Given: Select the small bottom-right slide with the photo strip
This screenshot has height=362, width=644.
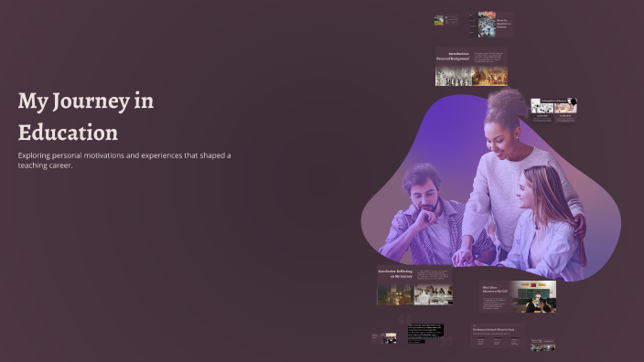Looking at the screenshot, I should [x=542, y=345].
